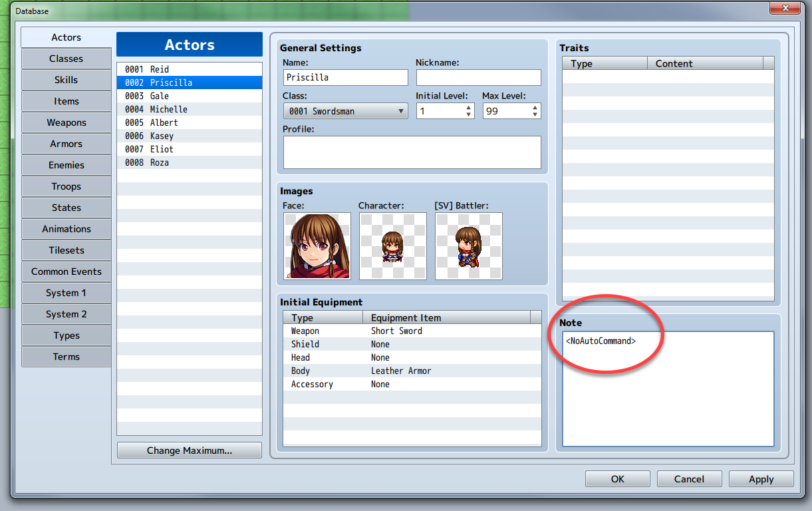
Task: Open the System 1 settings tab
Action: 66,292
